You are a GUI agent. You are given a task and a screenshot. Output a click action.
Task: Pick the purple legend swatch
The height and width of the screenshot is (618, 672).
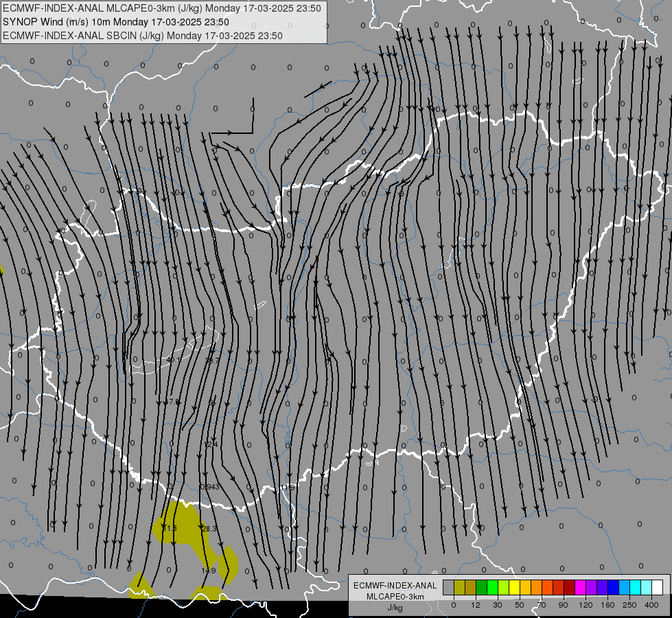[x=592, y=587]
